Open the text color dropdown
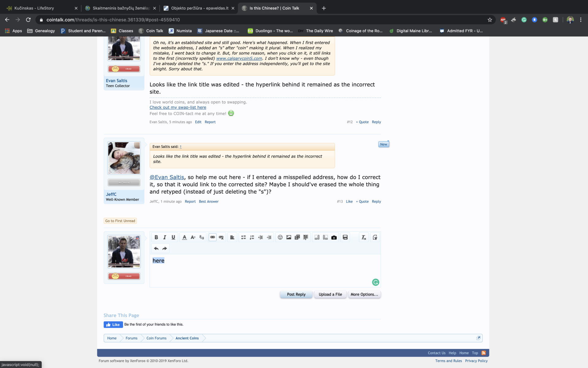Image resolution: width=588 pixels, height=368 pixels. click(x=184, y=237)
